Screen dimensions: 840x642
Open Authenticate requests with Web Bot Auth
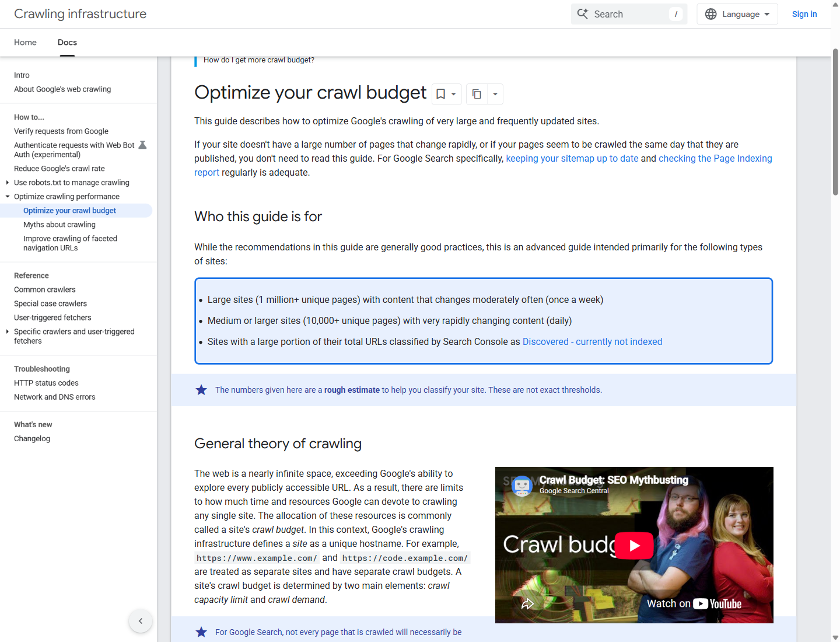pos(74,150)
